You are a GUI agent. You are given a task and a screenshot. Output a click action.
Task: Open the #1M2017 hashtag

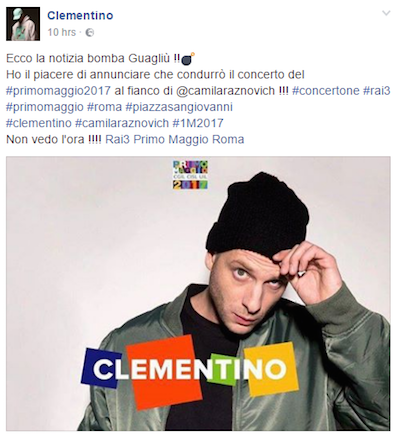pos(198,123)
